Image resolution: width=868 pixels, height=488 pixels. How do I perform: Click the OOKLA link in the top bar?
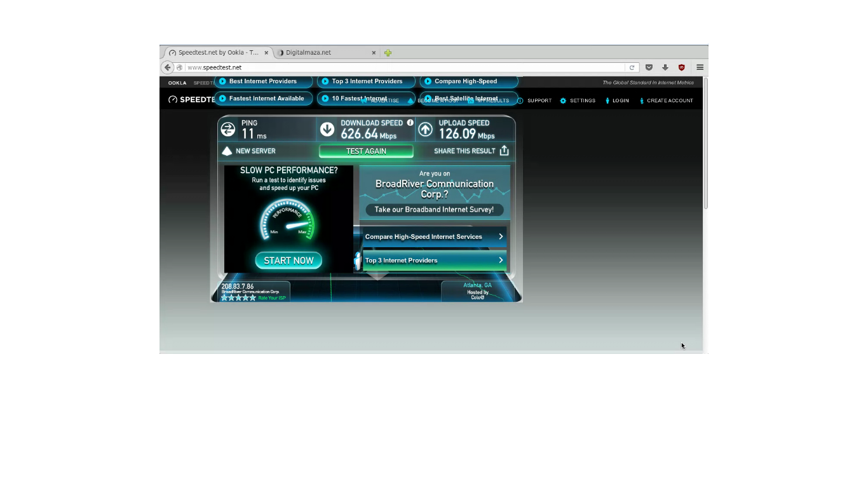(177, 83)
